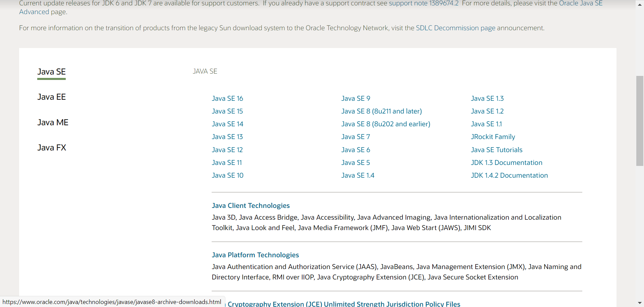Open the Java SE 7 archive link
Screen dimensions: 644x307
[x=356, y=137]
